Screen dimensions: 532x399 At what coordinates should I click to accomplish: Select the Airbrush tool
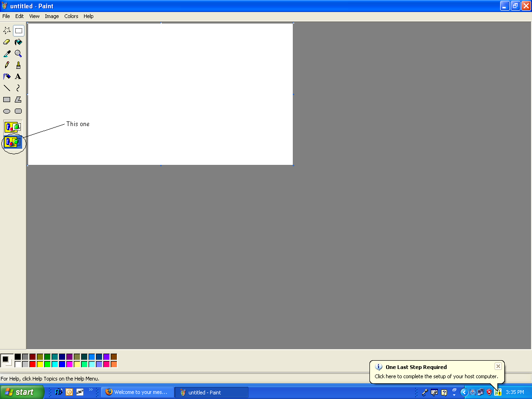pyautogui.click(x=6, y=76)
